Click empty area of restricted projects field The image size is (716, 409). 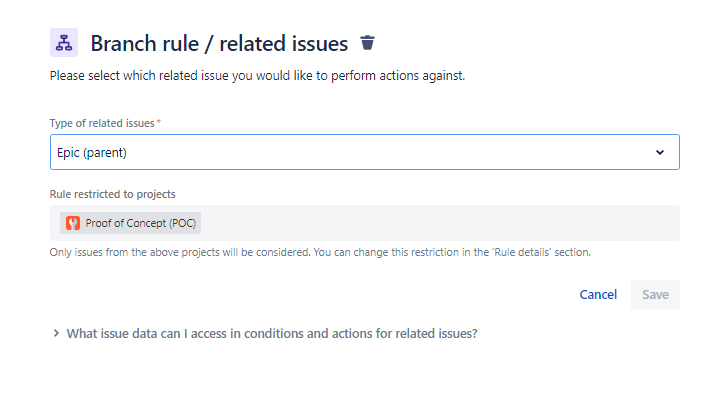tap(438, 223)
